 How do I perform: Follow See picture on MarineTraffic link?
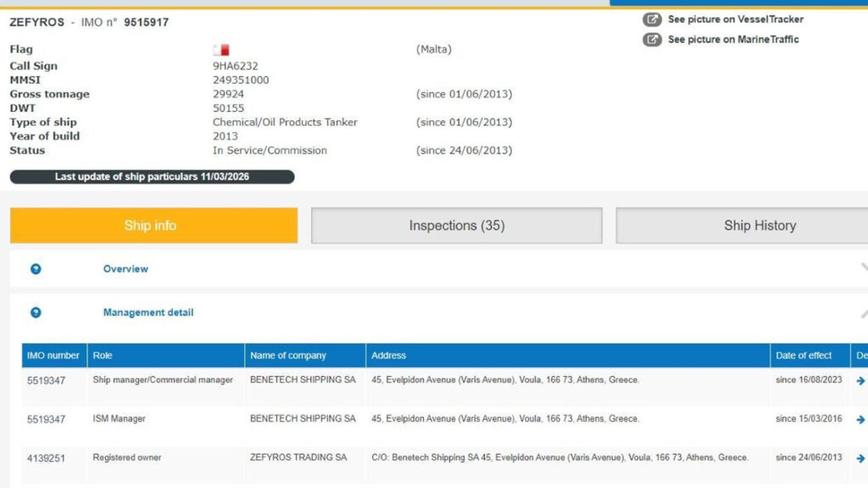point(733,40)
